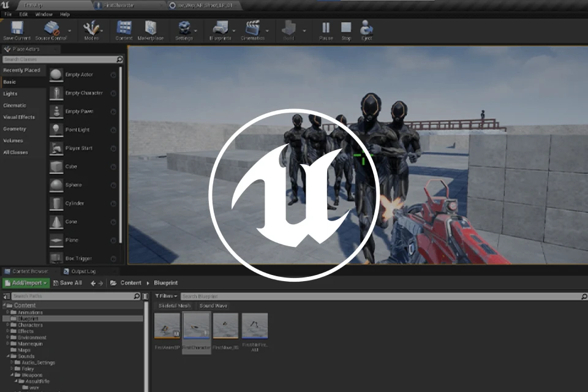Expand the Characters folder arrow
This screenshot has width=588, height=392.
[x=7, y=325]
